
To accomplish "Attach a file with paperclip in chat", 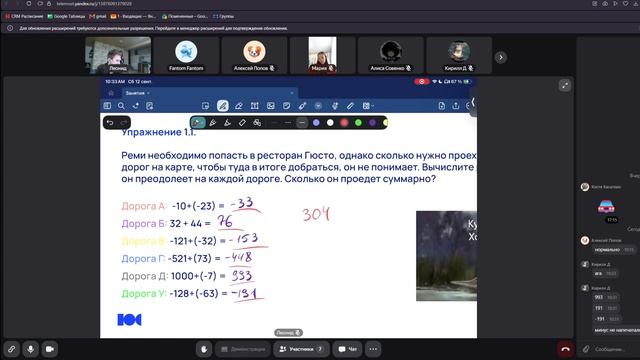I will 586,349.
